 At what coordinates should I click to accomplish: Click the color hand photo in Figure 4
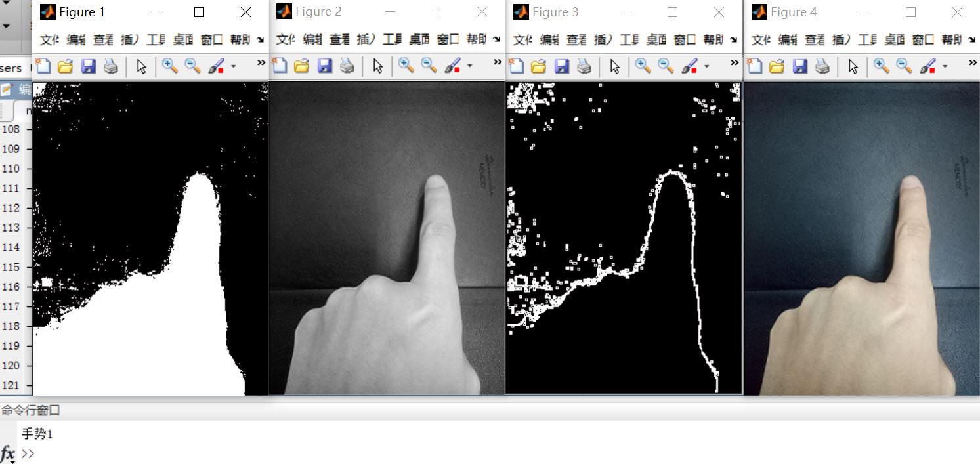[862, 238]
